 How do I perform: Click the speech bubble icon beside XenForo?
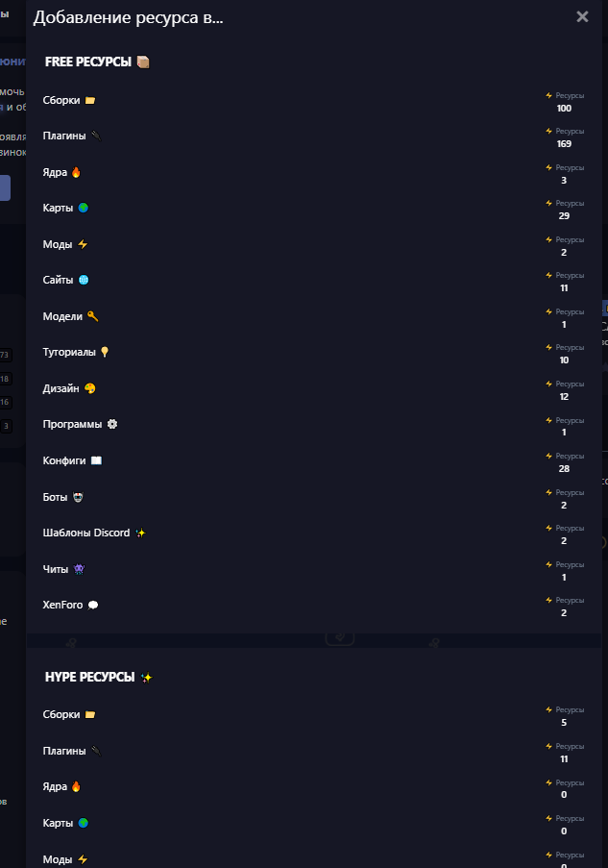93,605
